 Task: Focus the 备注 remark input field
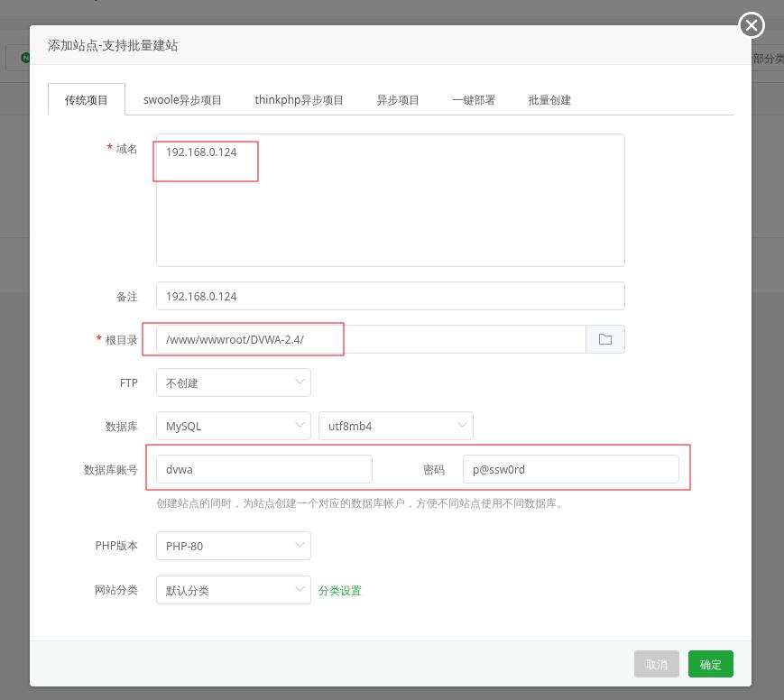point(390,296)
